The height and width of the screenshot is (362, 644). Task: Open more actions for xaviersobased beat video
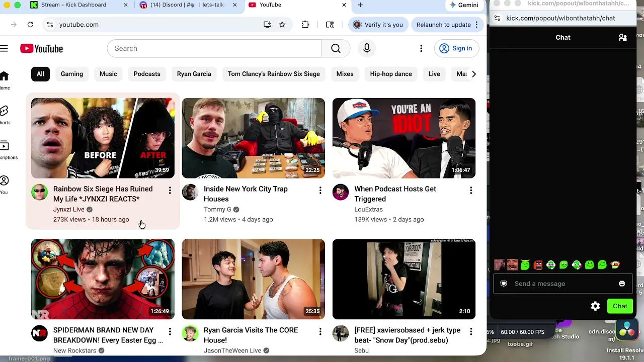pyautogui.click(x=471, y=332)
